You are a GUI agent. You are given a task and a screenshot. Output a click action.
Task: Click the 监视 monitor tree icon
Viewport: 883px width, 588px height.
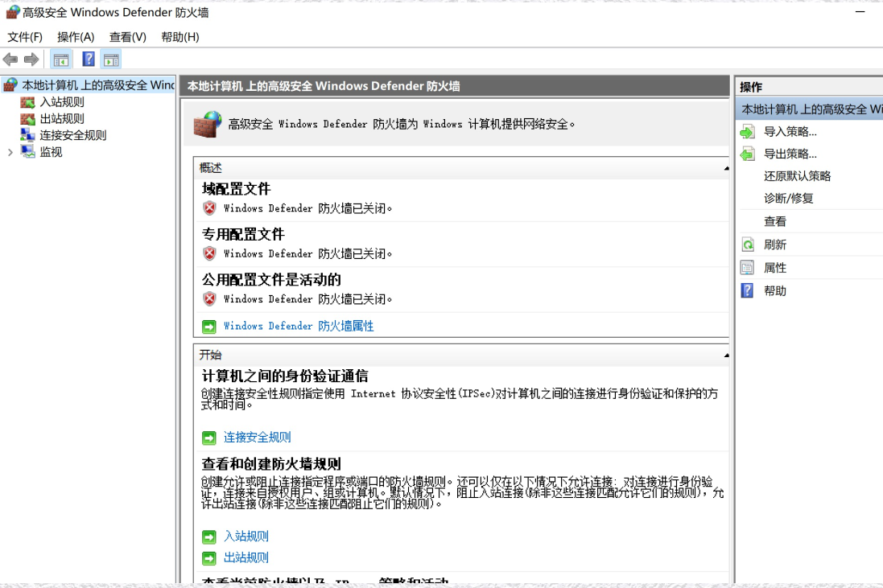click(x=27, y=151)
